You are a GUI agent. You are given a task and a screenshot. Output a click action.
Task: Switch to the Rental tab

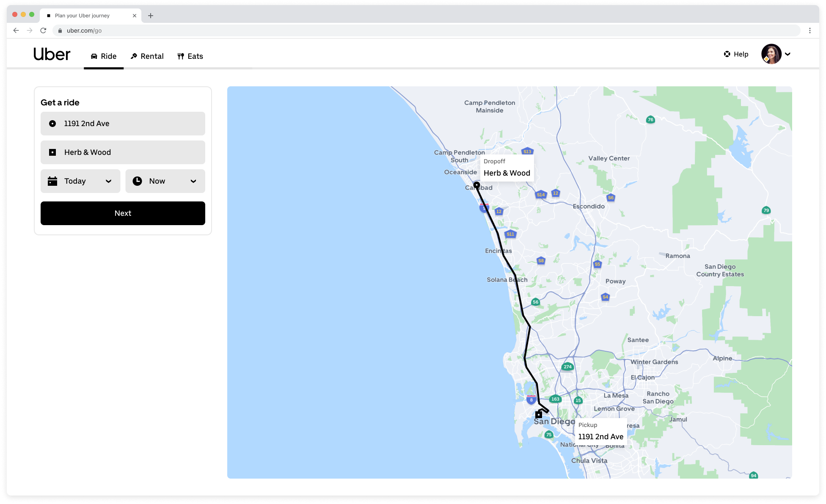147,56
